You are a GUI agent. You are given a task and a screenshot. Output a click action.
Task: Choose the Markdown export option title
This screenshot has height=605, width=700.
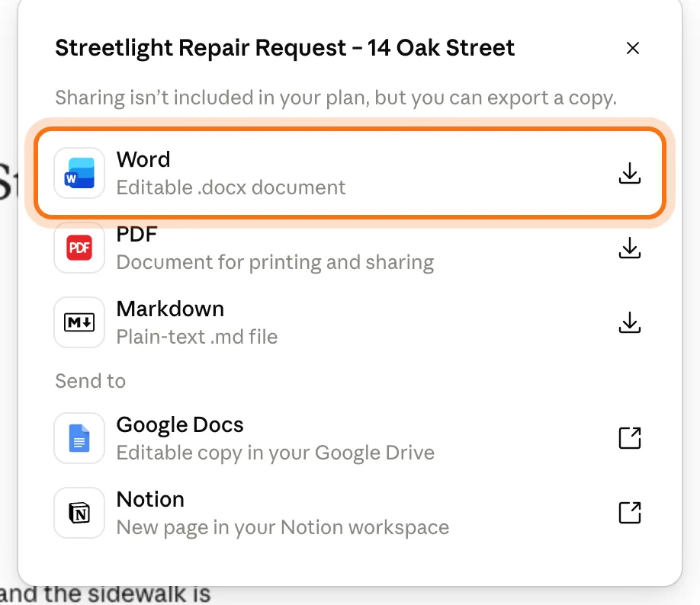tap(170, 309)
